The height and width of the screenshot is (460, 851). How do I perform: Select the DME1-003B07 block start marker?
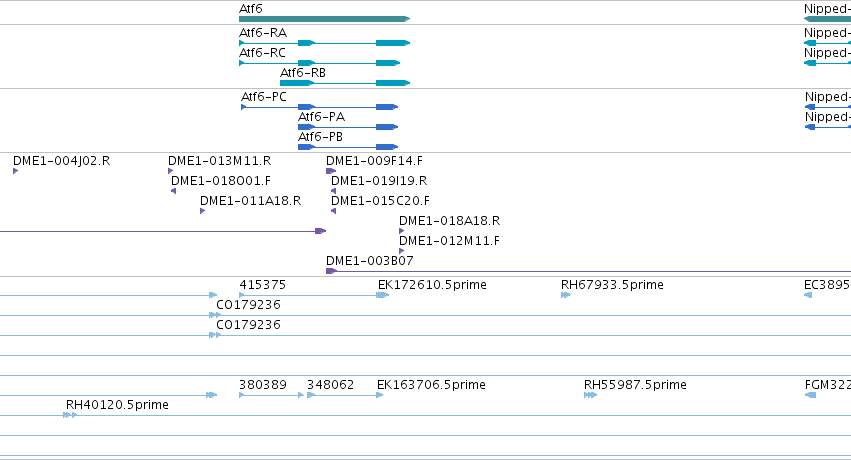click(332, 271)
